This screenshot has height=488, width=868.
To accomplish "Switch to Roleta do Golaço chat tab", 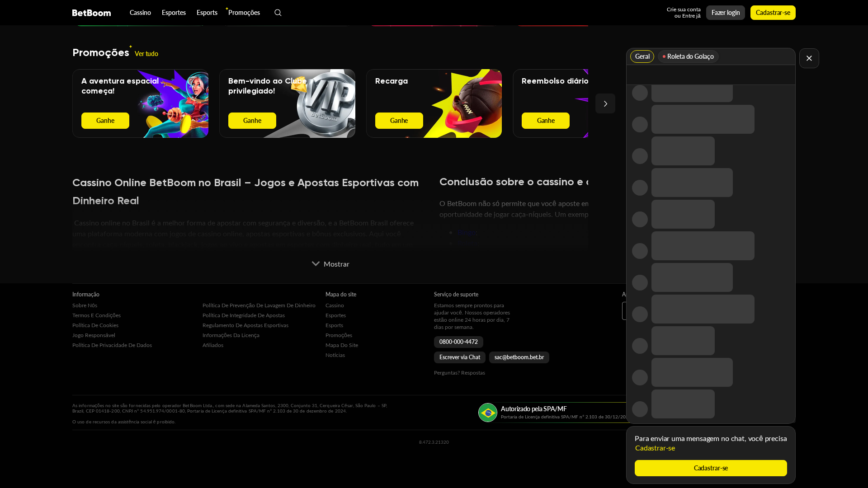I will coord(688,56).
